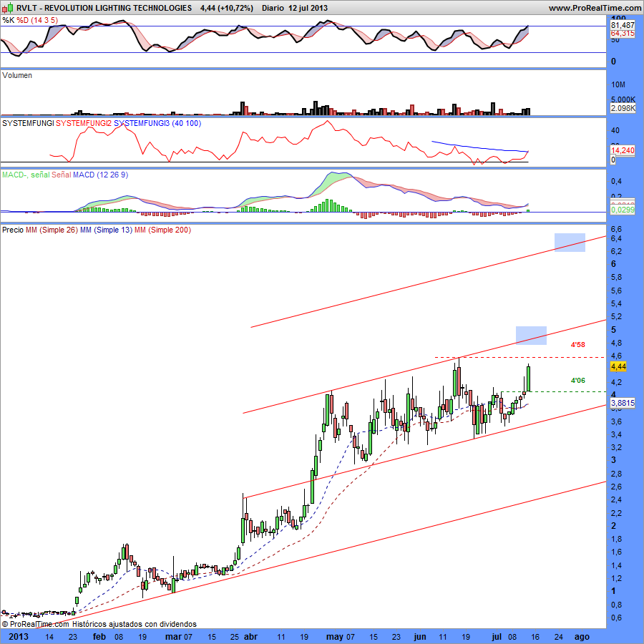
Task: Click the 5,8 price axis label
Action: (617, 277)
